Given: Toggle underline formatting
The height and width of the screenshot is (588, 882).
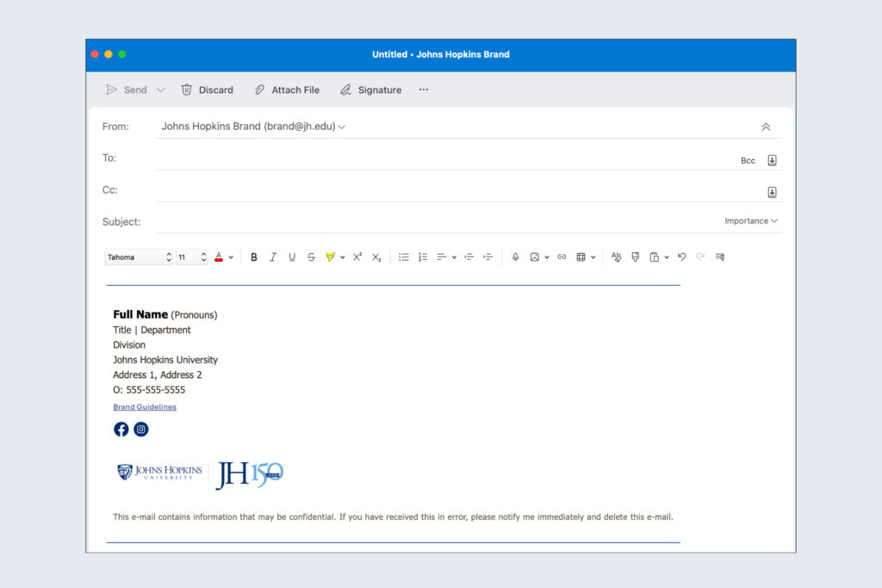Looking at the screenshot, I should click(x=292, y=257).
